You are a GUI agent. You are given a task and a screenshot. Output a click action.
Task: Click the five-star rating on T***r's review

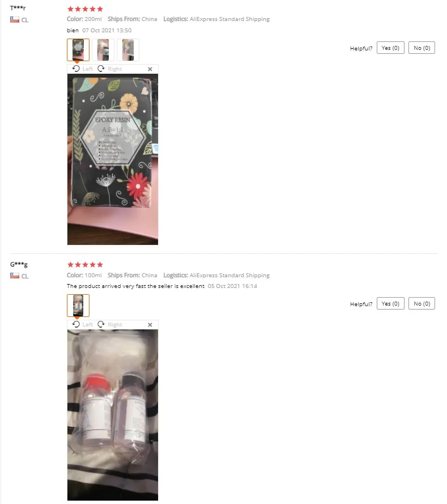(85, 9)
